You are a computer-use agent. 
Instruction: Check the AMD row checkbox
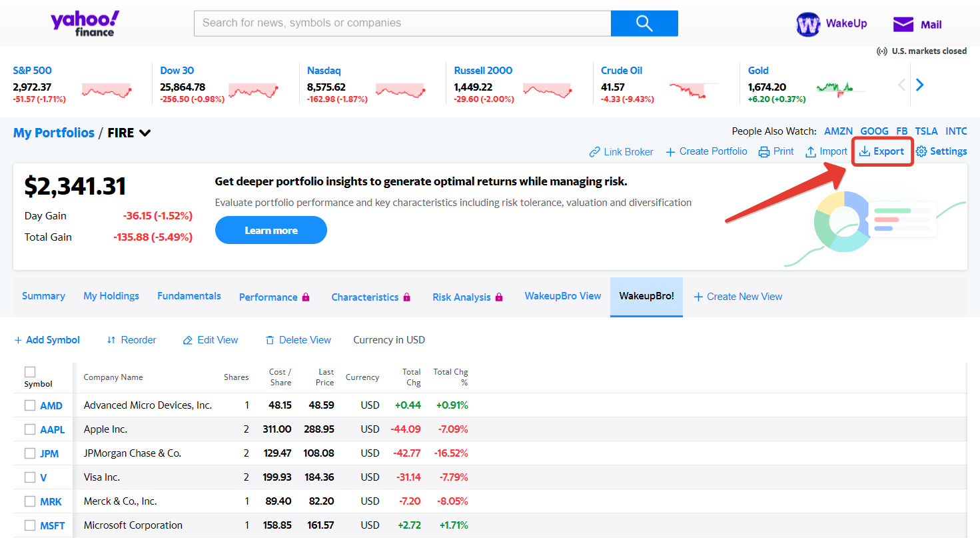30,405
